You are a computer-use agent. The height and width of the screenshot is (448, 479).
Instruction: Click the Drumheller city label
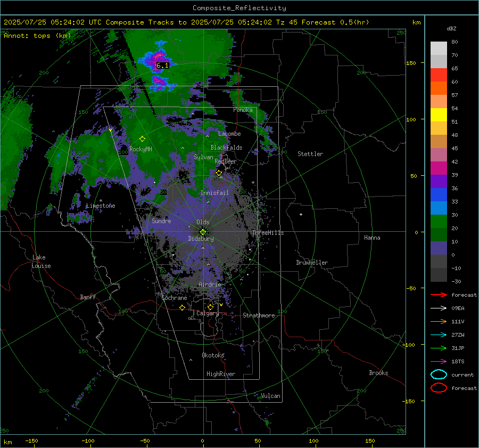click(312, 263)
